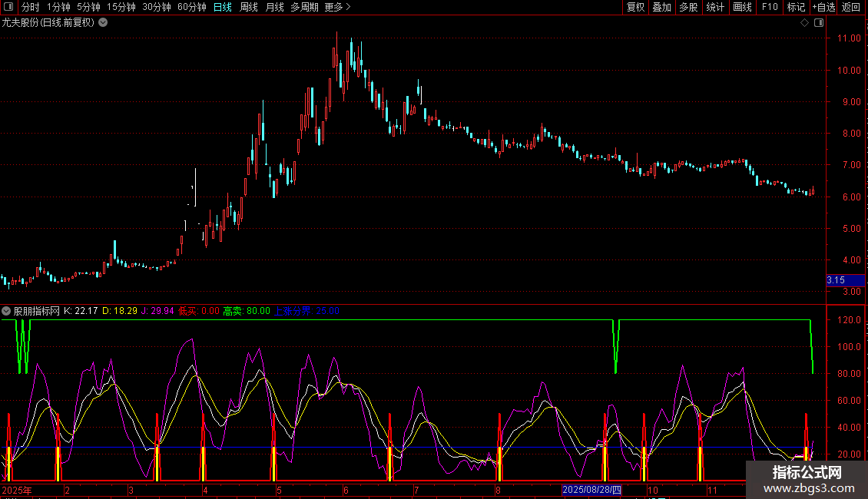Viewport: 868px width, 499px height.
Task: Expand the 股朋指标网 indicator dropdown
Action: point(7,312)
